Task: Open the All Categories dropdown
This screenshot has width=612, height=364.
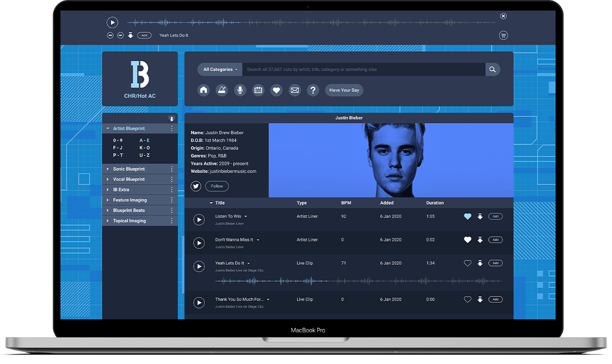Action: [220, 70]
